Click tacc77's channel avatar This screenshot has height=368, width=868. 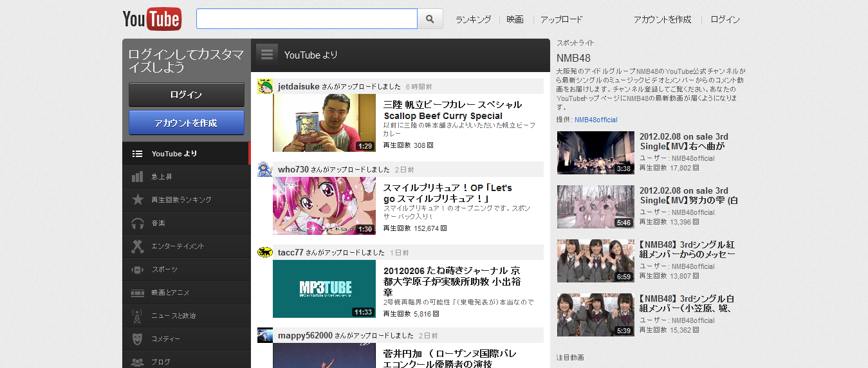click(265, 252)
